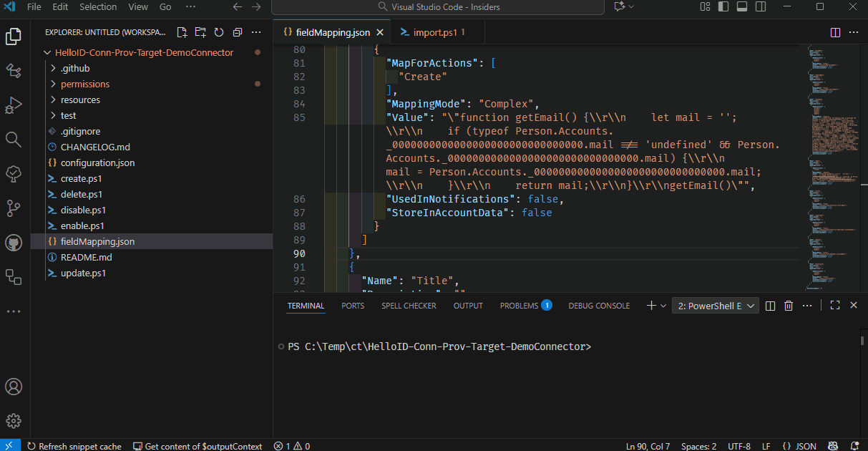Open the Copilot chat icon in title bar
The width and height of the screenshot is (868, 451).
[x=618, y=6]
